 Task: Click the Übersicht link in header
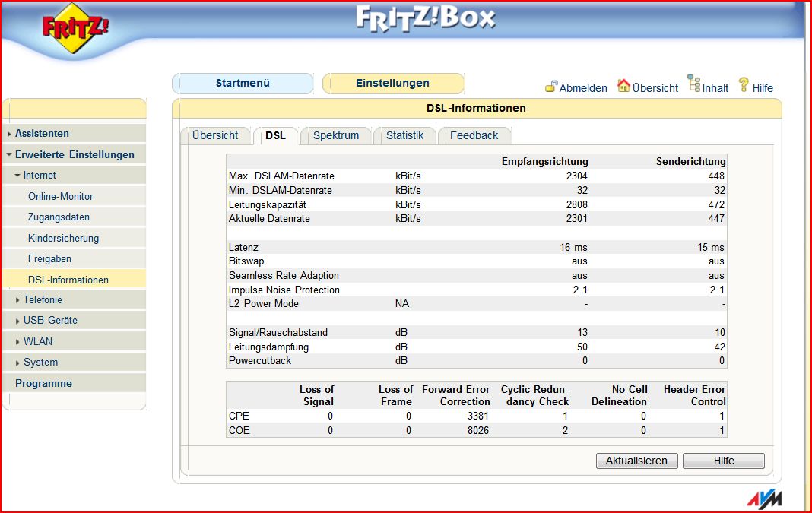click(655, 88)
